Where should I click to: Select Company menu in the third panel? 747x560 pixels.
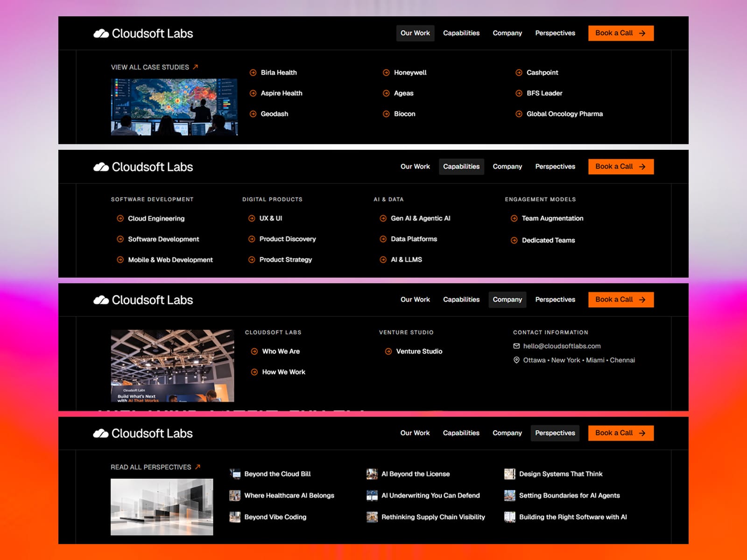507,300
